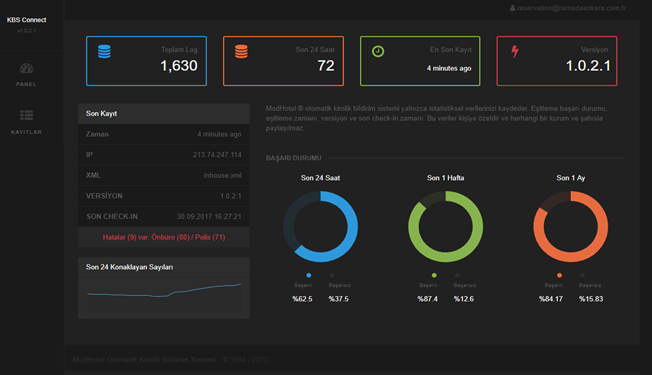
Task: Click the dark Başarısız legend dot under Son 24 Saat
Action: (332, 275)
